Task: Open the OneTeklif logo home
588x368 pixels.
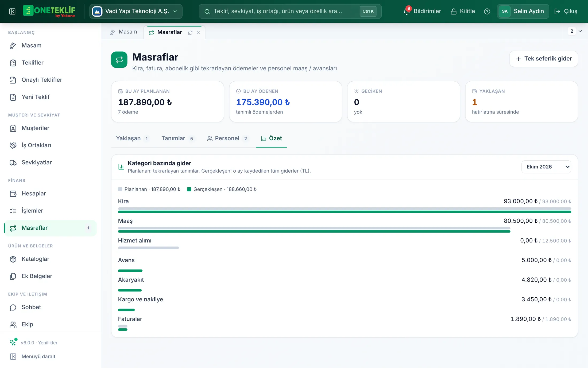Action: coord(49,11)
